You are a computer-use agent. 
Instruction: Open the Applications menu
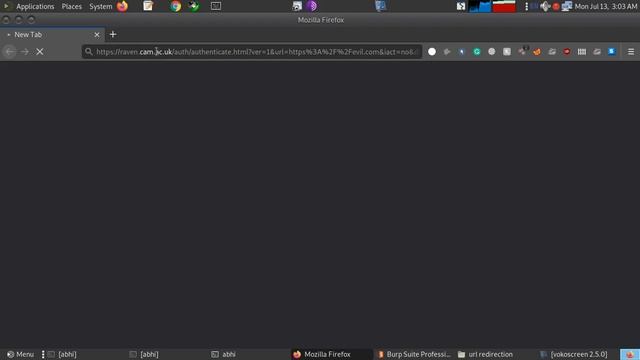(x=35, y=7)
